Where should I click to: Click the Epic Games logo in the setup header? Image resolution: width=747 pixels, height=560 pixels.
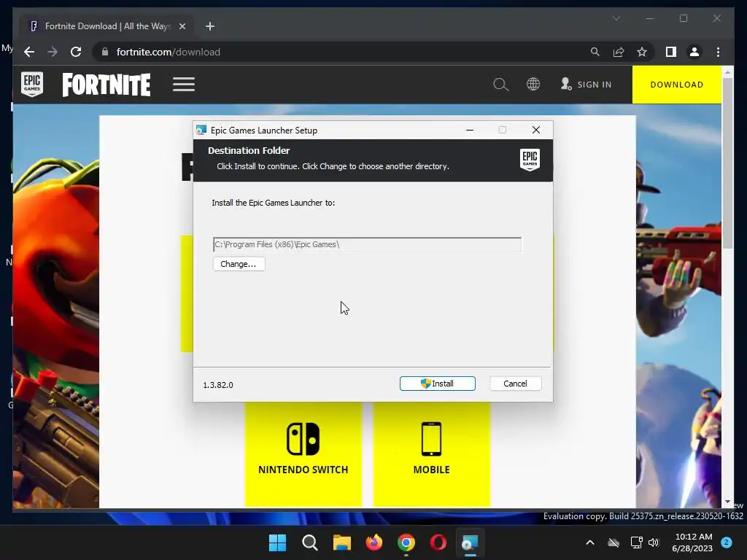530,159
